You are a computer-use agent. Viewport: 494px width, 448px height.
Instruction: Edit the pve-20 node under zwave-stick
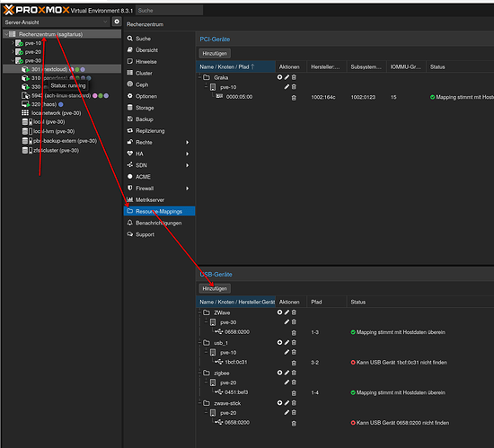(287, 413)
